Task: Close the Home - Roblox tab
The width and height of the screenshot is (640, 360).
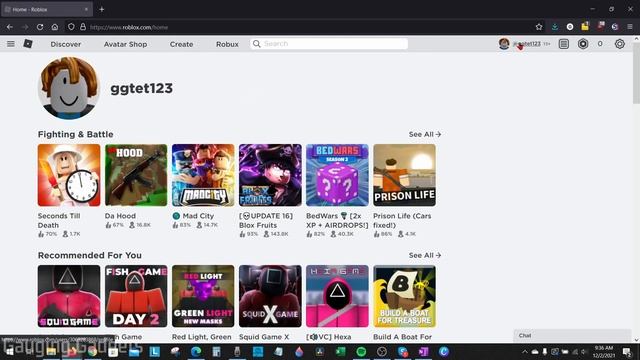Action: pos(86,9)
